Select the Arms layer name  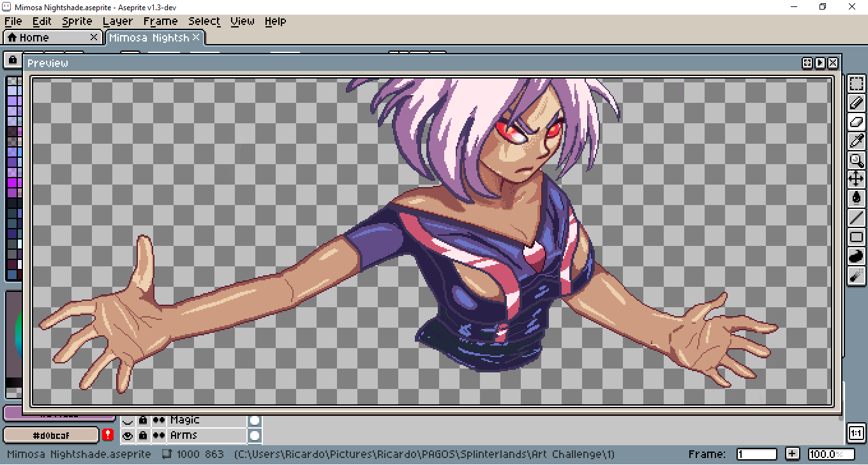(x=207, y=436)
